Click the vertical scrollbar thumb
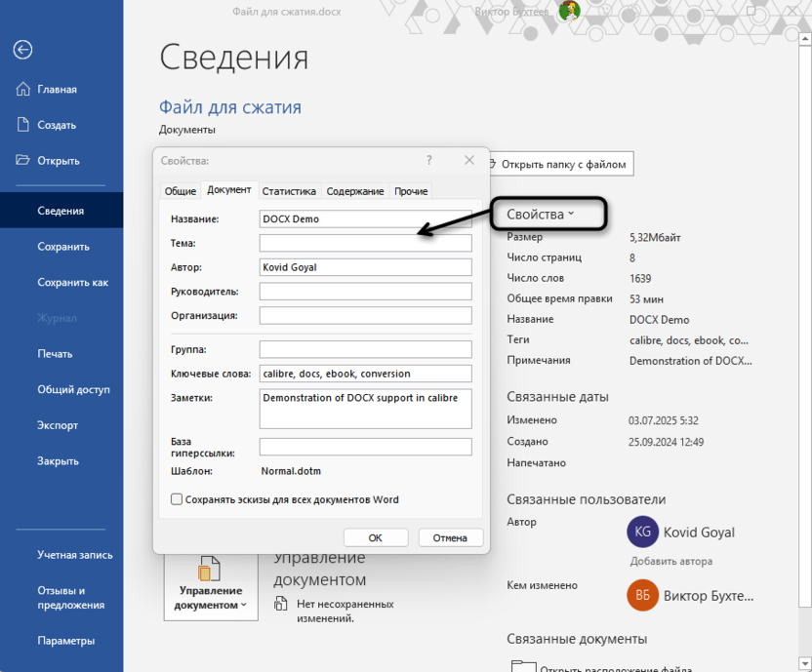Screen dimensions: 812x672 (x=805, y=326)
